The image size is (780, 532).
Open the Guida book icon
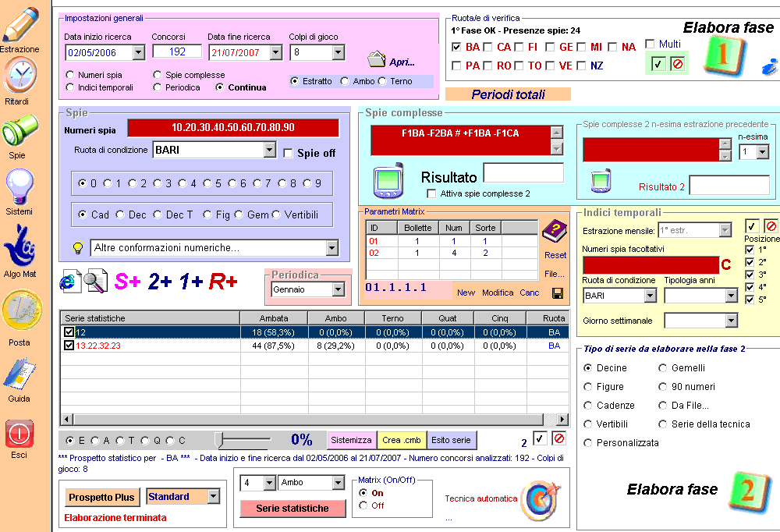click(19, 374)
